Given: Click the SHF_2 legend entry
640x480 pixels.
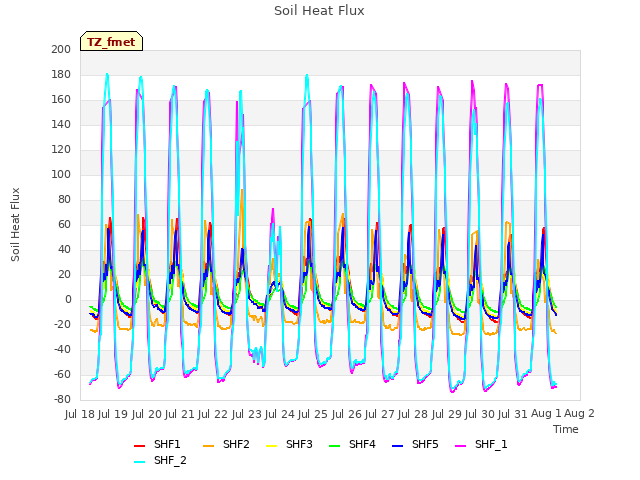Looking at the screenshot, I should [x=160, y=461].
